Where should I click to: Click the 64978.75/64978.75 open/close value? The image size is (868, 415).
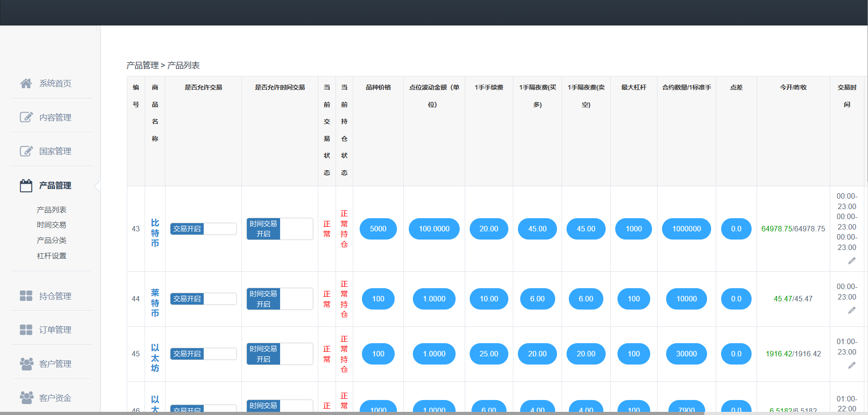coord(793,229)
